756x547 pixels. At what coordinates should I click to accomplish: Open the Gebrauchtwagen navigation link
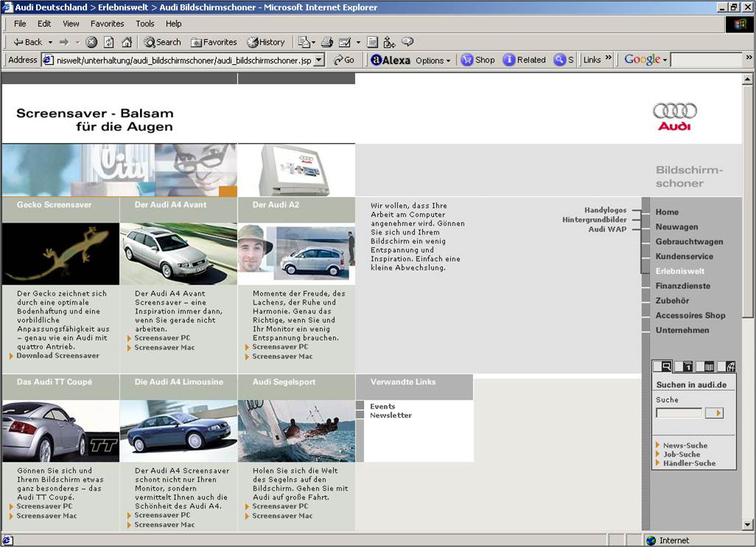coord(689,242)
